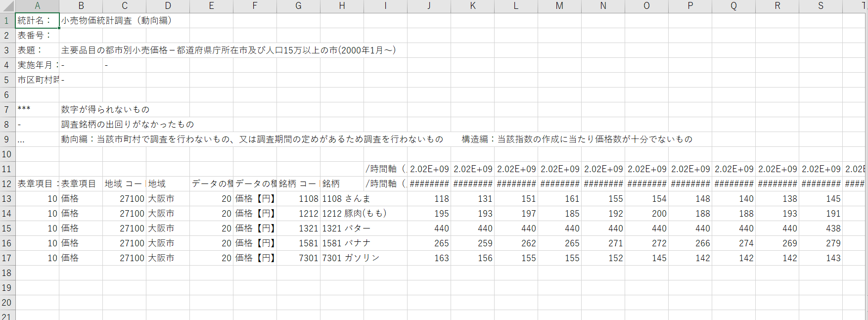Select column S header
The height and width of the screenshot is (320, 868).
coord(821,6)
